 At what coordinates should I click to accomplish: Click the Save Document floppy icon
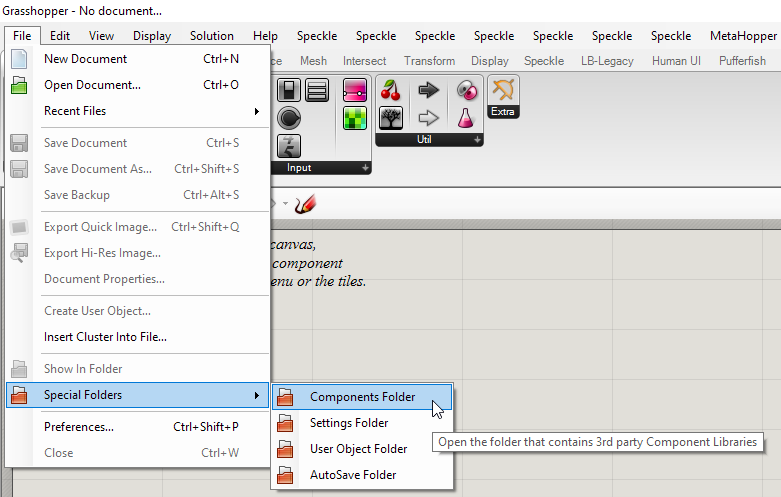click(19, 143)
